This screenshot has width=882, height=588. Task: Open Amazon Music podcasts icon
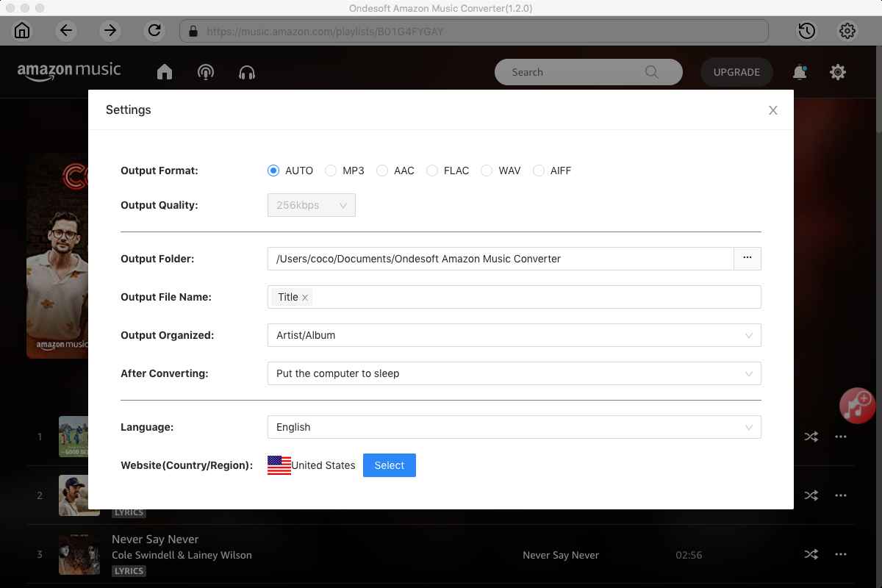(x=206, y=72)
